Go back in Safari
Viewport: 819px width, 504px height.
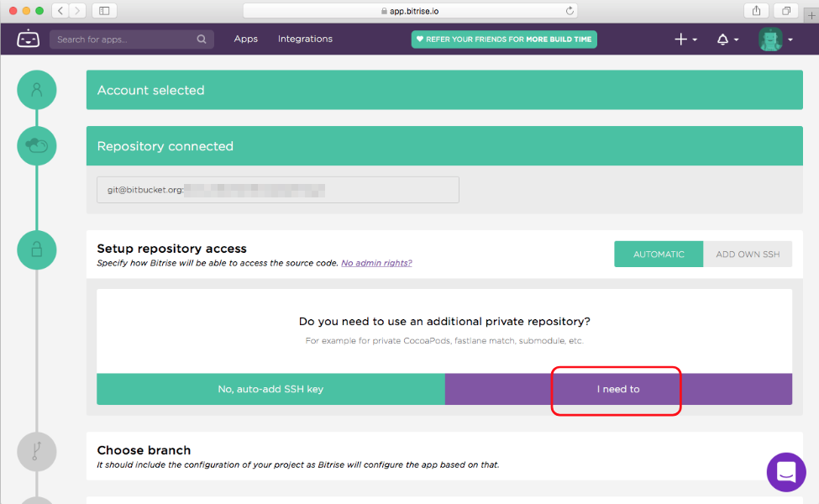pyautogui.click(x=60, y=10)
